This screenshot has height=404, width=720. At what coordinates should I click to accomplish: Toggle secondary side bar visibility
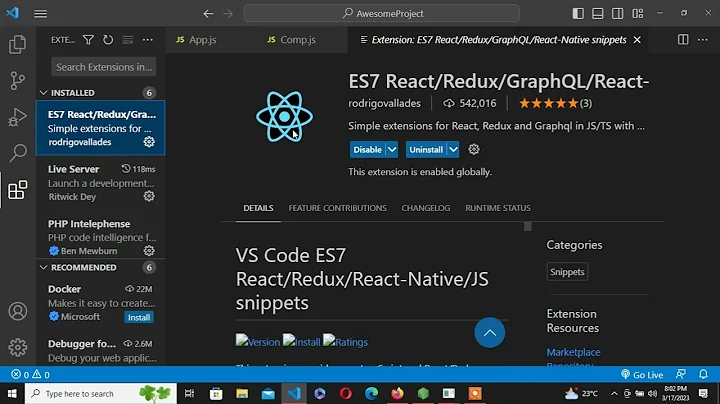[x=618, y=13]
